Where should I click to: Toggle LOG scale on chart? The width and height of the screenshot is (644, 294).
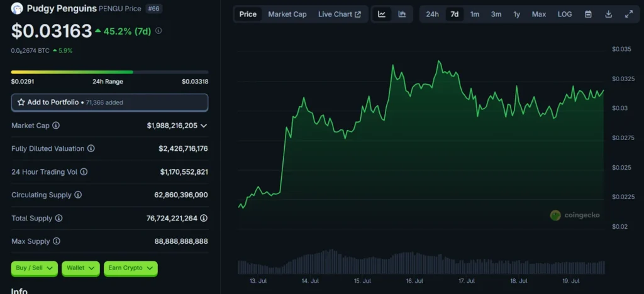pos(565,14)
